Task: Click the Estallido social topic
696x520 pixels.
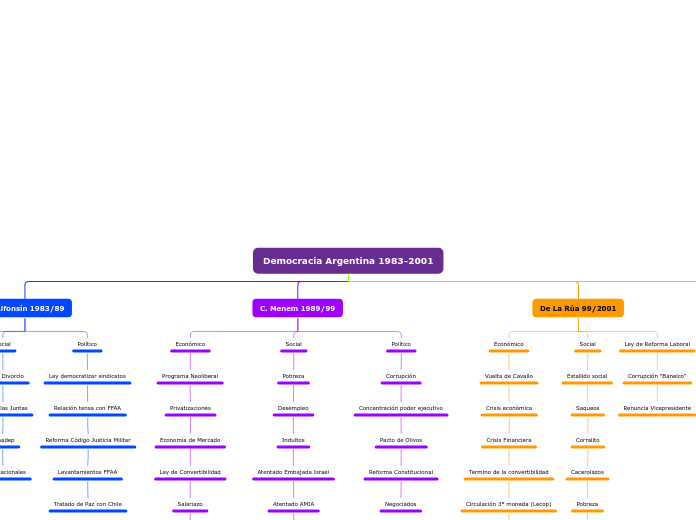Action: (587, 376)
